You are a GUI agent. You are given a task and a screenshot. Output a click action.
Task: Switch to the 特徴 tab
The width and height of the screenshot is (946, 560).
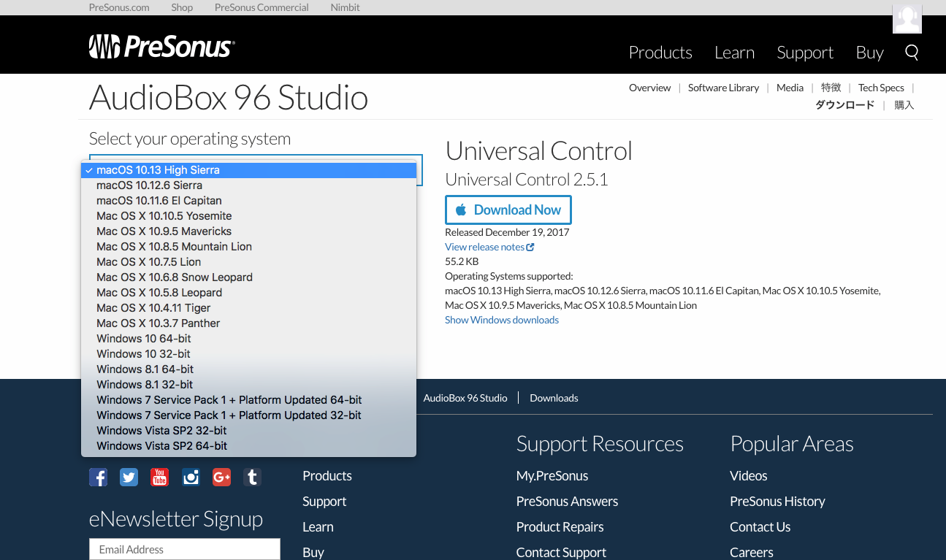(x=831, y=88)
